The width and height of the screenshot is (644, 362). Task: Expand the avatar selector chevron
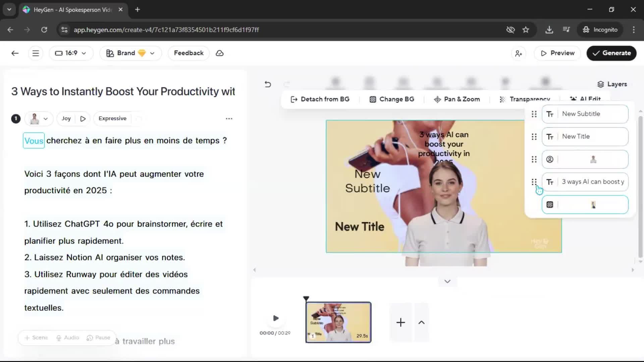click(x=46, y=119)
